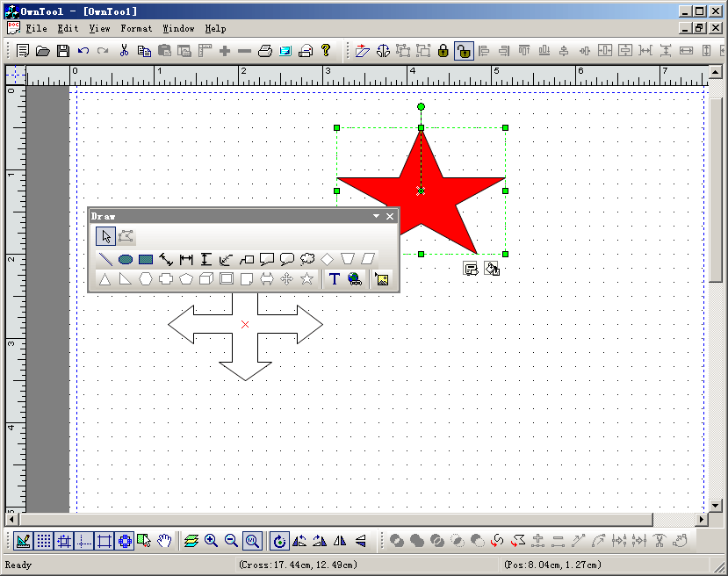Toggle the zoom fit page button

point(252,541)
